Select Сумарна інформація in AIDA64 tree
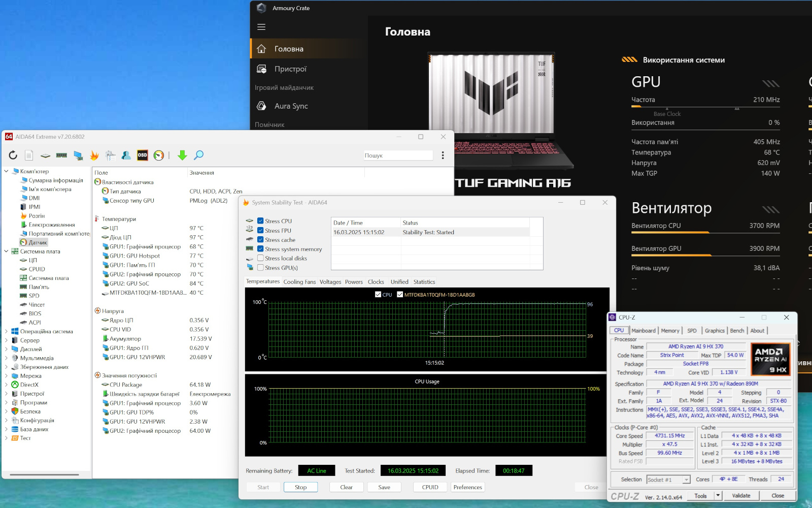 [51, 180]
